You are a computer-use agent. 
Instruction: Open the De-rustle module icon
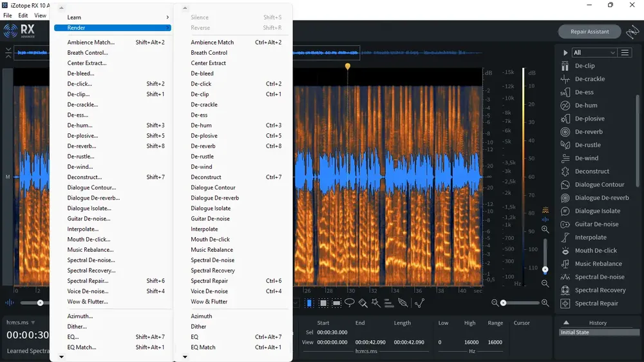(565, 145)
